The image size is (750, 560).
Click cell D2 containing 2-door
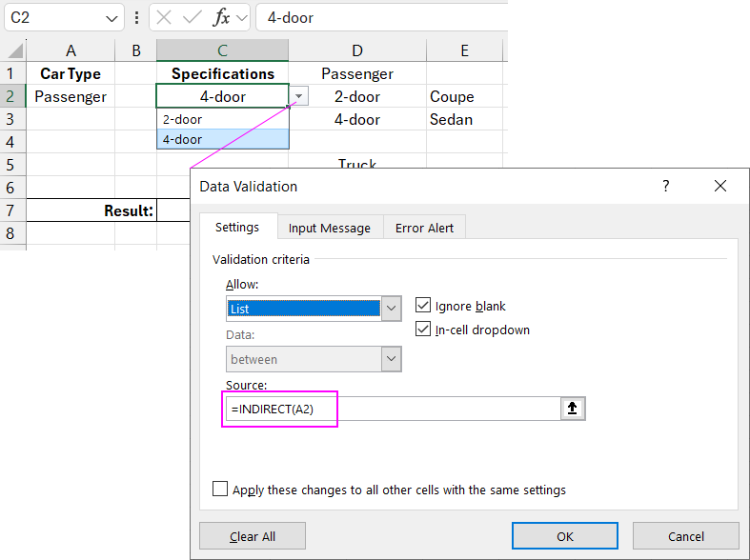(356, 96)
